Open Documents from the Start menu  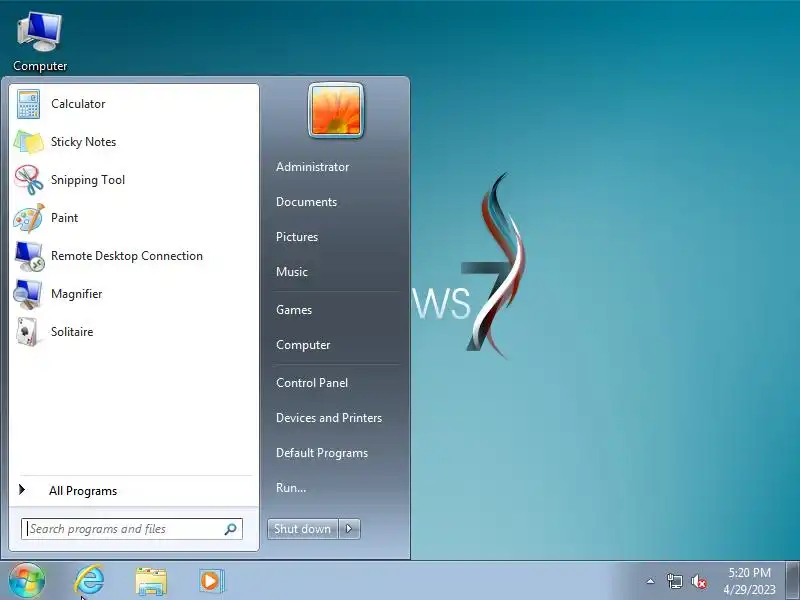tap(306, 202)
